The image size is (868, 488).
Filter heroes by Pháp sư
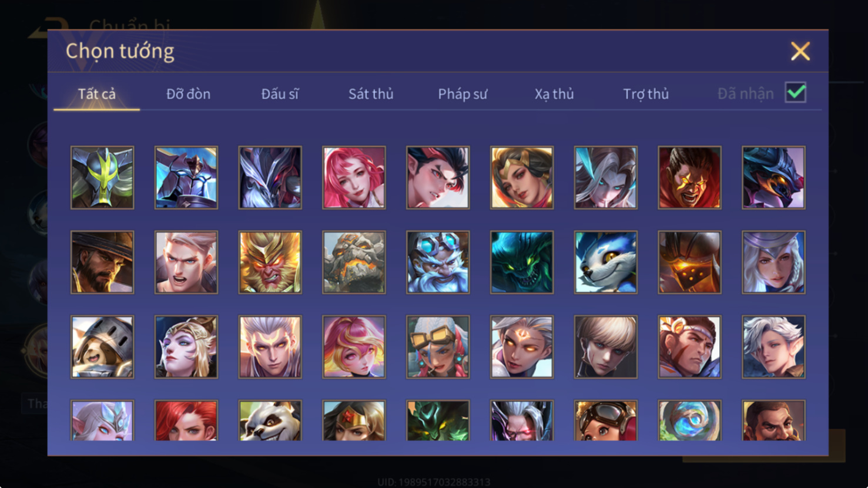point(463,94)
